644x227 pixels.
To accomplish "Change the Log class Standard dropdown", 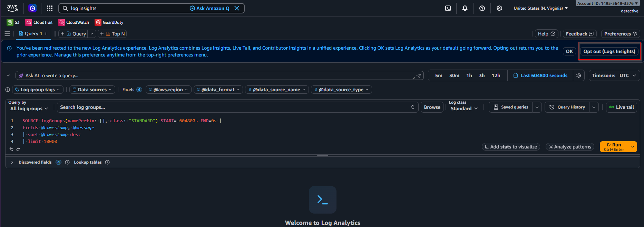I will [464, 109].
